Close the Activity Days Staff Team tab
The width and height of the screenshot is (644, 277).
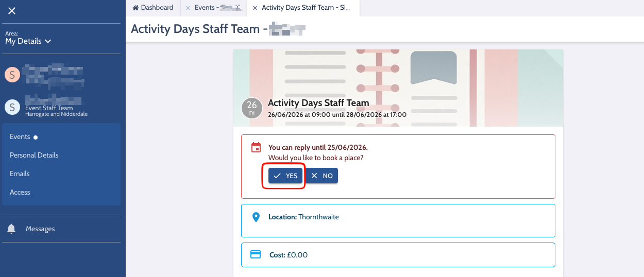[x=255, y=8]
